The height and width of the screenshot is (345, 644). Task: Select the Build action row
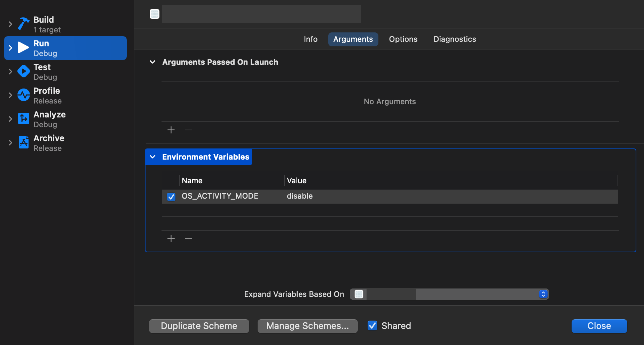(65, 24)
